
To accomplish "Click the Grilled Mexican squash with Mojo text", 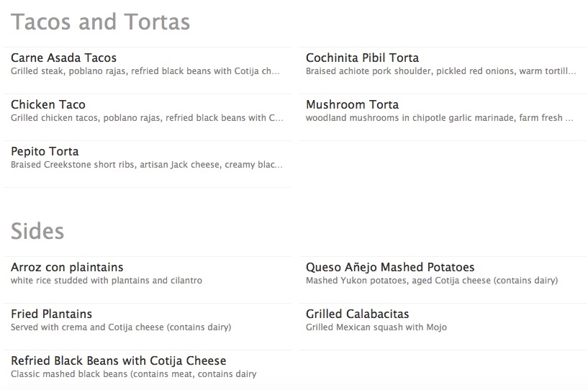I will [x=376, y=327].
